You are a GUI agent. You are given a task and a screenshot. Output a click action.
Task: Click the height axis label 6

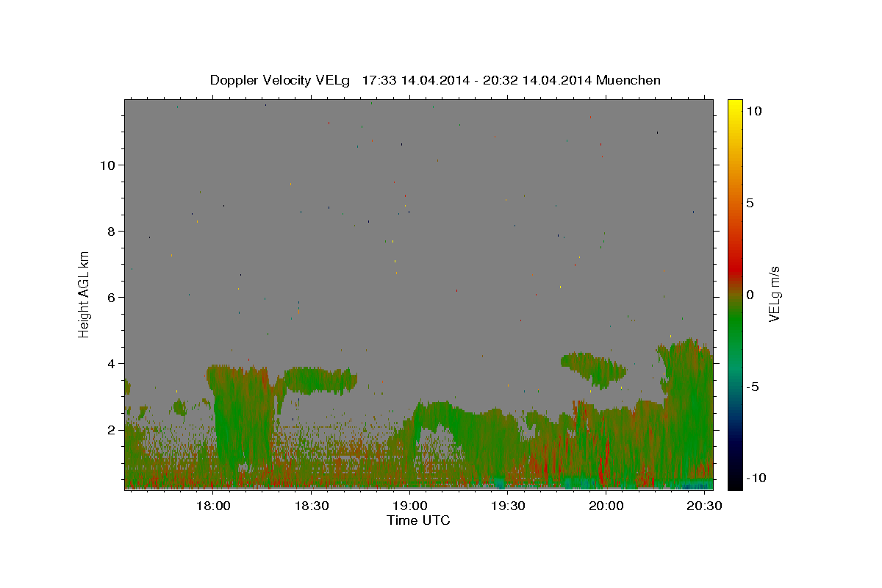(112, 297)
